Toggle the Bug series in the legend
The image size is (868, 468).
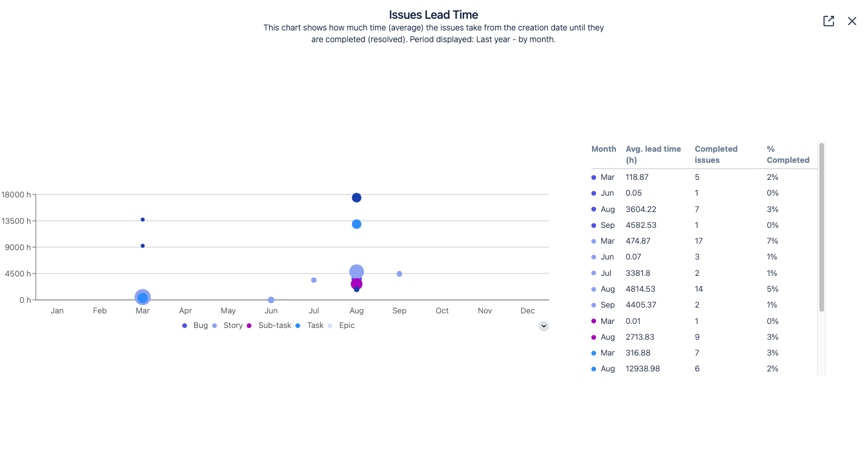point(199,325)
